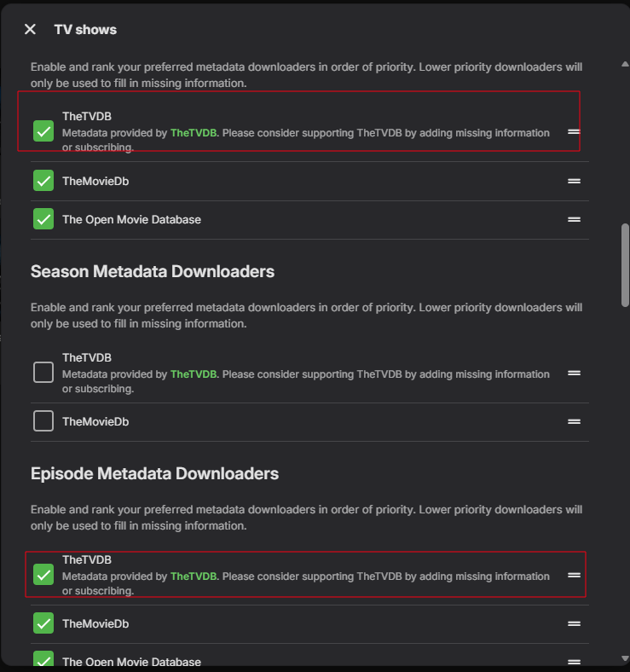Click reorder handle for bottom Open Movie Database
This screenshot has height=672, width=630.
[x=574, y=661]
